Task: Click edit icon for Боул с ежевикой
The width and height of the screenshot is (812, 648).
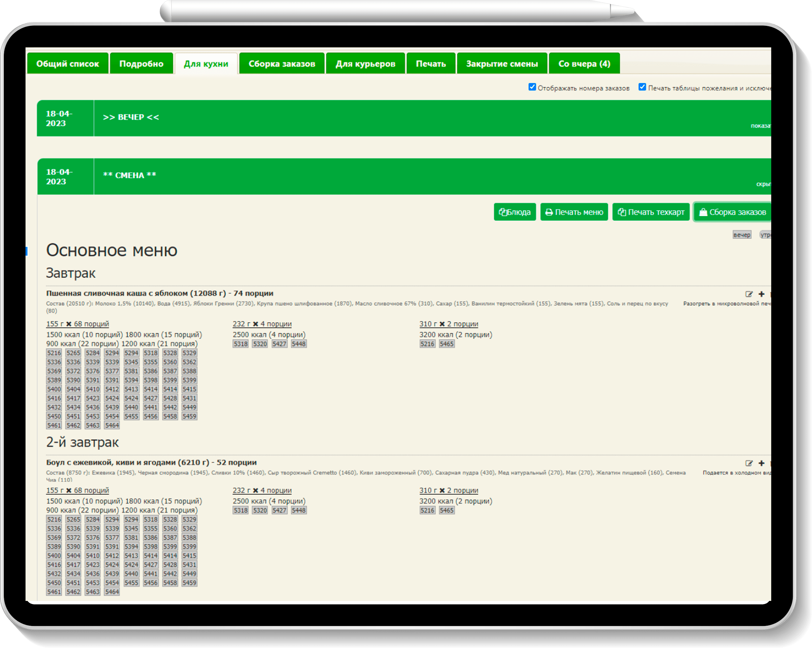Action: point(749,463)
